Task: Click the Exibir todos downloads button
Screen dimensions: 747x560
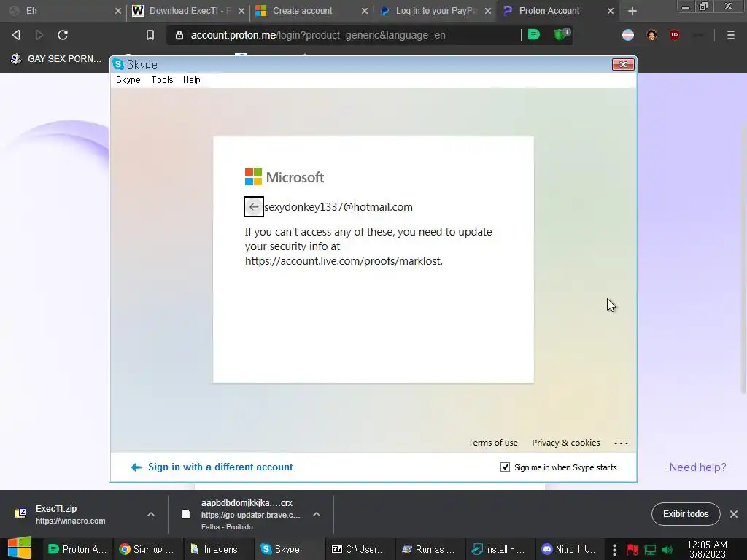Action: point(686,514)
